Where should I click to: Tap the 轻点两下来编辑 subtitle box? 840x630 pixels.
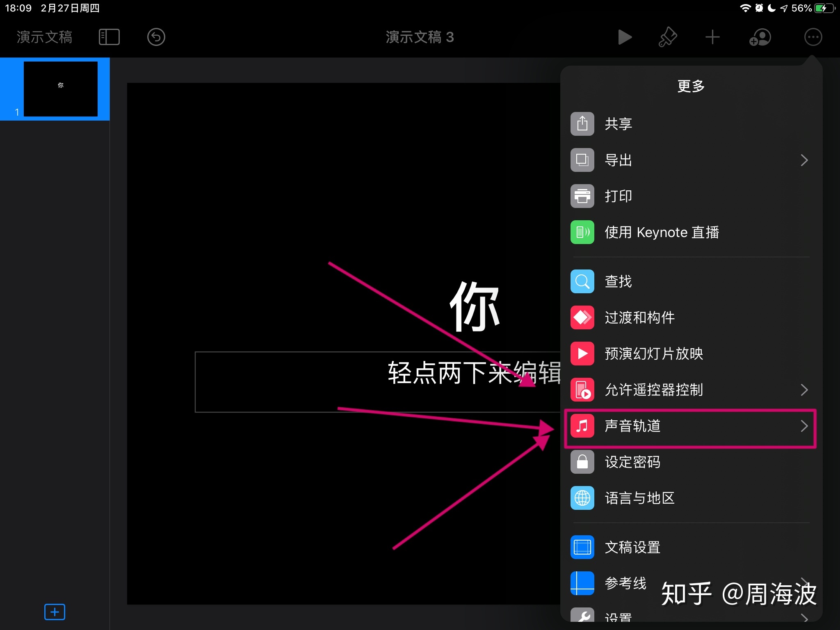[378, 381]
